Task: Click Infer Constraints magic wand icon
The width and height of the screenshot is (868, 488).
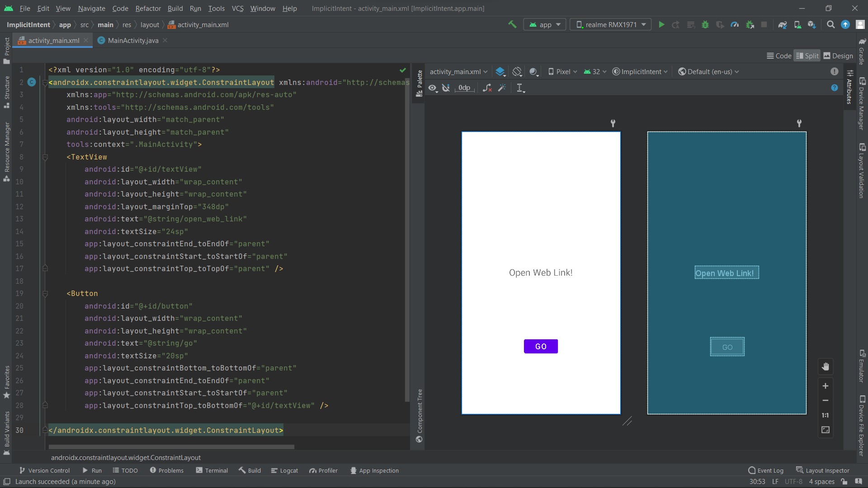Action: pos(502,88)
